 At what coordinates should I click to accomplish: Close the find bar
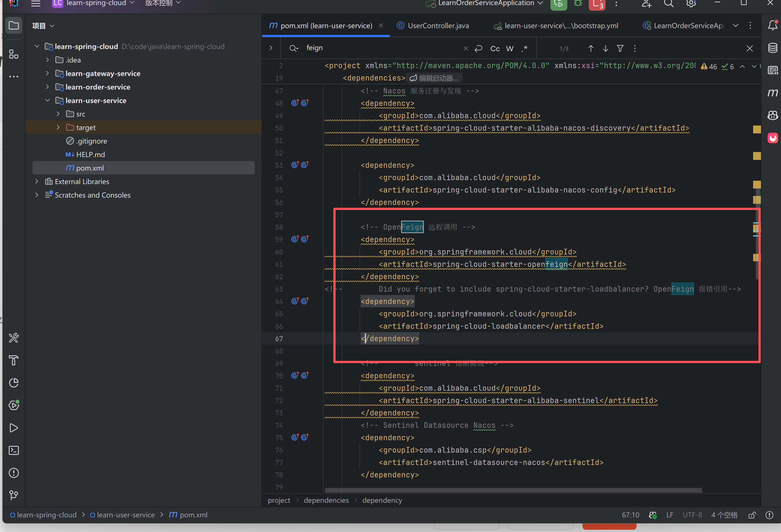(x=749, y=48)
